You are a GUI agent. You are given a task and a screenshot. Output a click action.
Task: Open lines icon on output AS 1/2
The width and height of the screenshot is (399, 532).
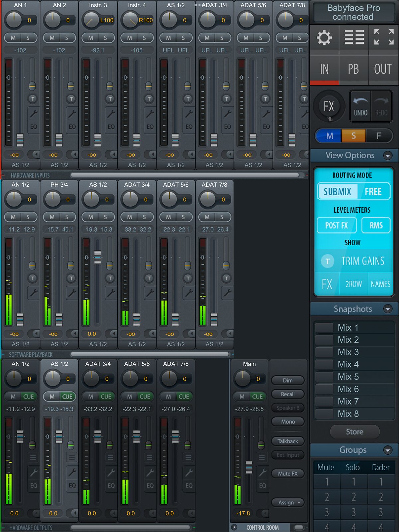[x=72, y=458]
